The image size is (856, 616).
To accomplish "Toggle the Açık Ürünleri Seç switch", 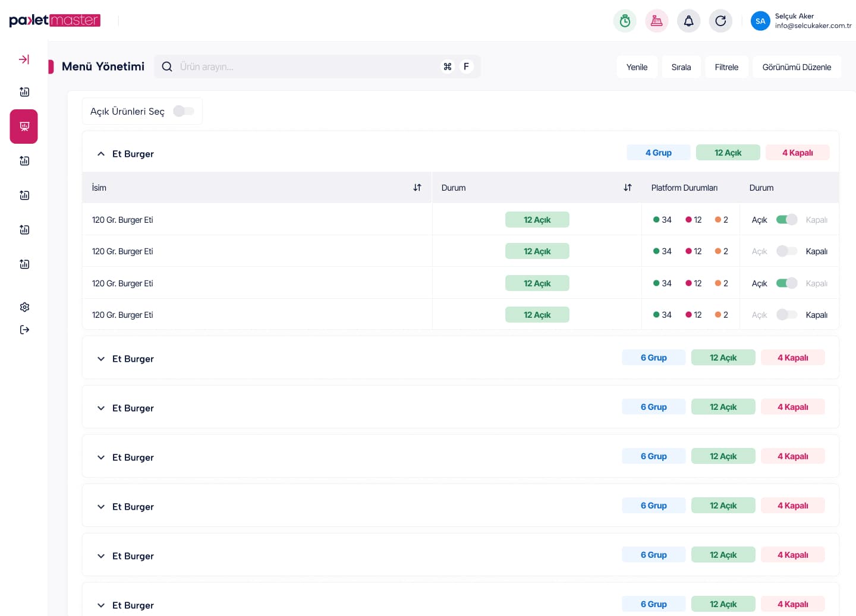I will tap(184, 111).
